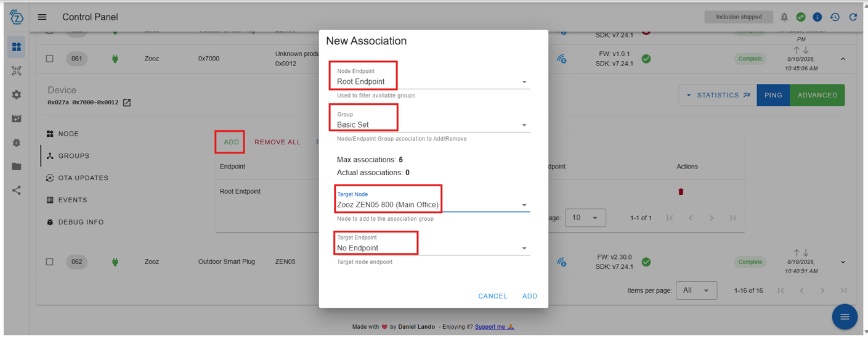Cancel the New Association dialog

tap(493, 296)
